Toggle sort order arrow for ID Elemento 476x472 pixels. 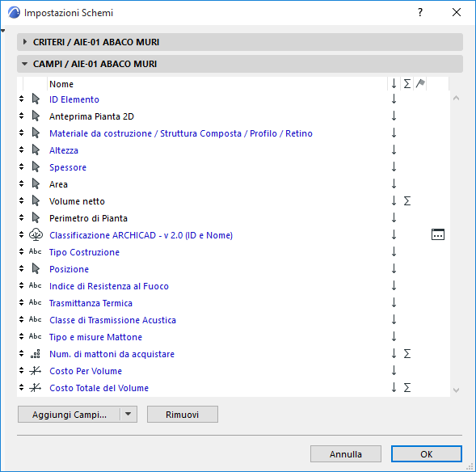394,99
